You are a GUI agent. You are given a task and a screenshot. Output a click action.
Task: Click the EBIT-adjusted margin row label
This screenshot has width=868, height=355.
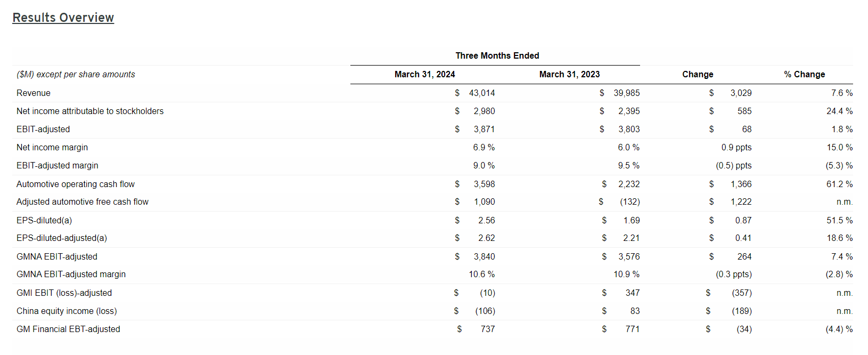point(58,166)
